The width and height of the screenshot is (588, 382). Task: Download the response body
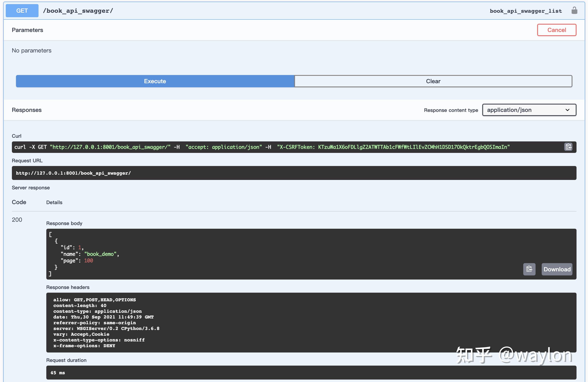(557, 269)
